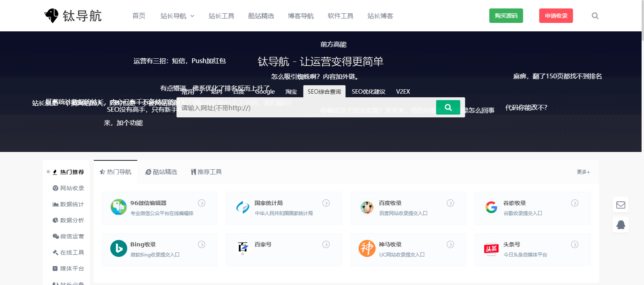Click arrow icon on Bing收录 card
This screenshot has width=644, height=285.
(202, 244)
